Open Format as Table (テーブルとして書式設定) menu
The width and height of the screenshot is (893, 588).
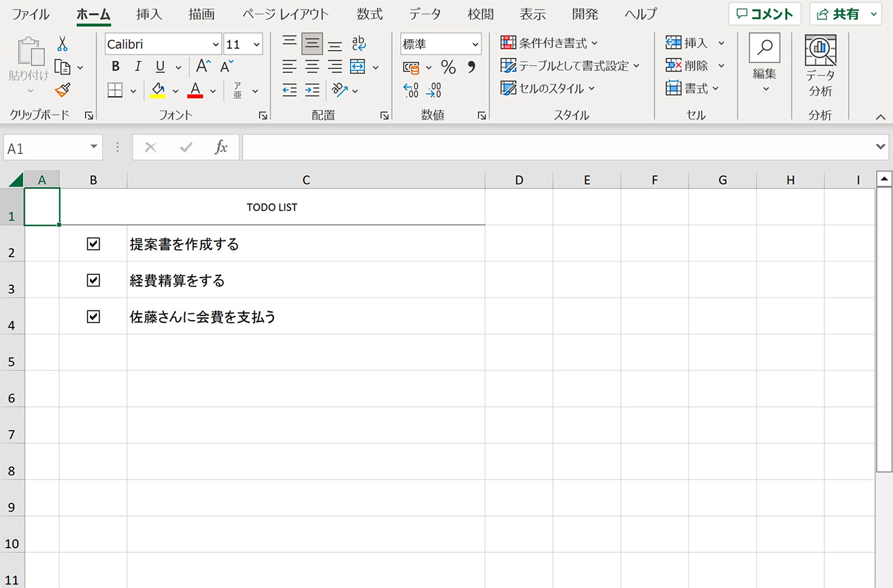click(570, 66)
